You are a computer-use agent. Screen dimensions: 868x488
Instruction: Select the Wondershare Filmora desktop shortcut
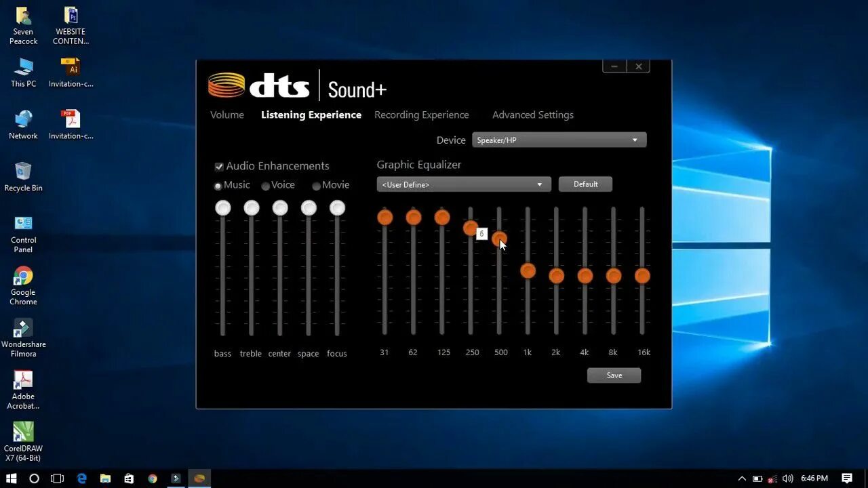[x=23, y=338]
